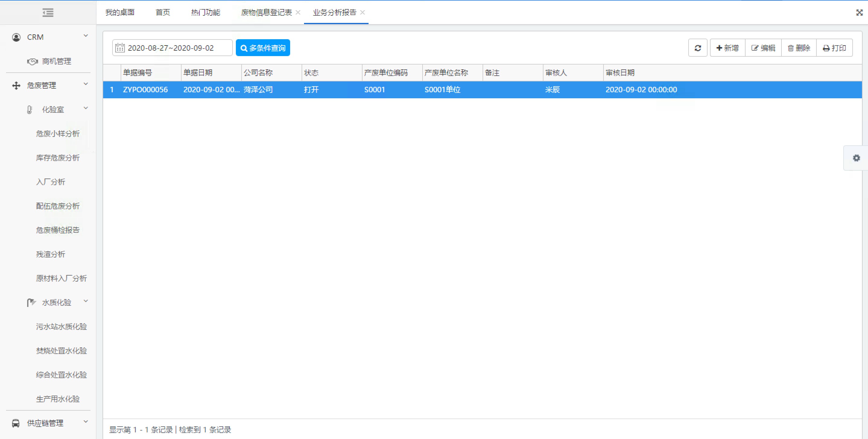
Task: Open the calendar icon in date field
Action: coord(120,48)
